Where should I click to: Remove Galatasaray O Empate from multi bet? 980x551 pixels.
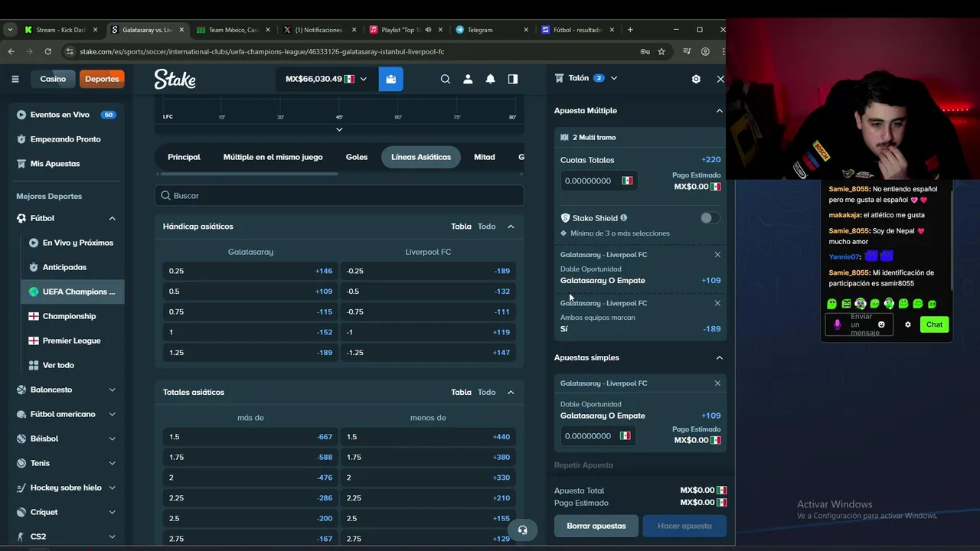click(x=717, y=255)
